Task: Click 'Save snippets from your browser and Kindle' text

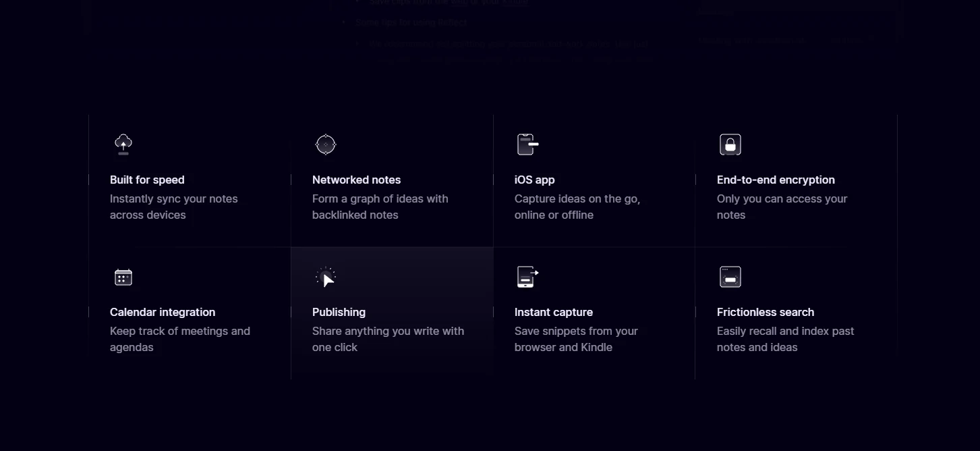Action: pos(575,339)
